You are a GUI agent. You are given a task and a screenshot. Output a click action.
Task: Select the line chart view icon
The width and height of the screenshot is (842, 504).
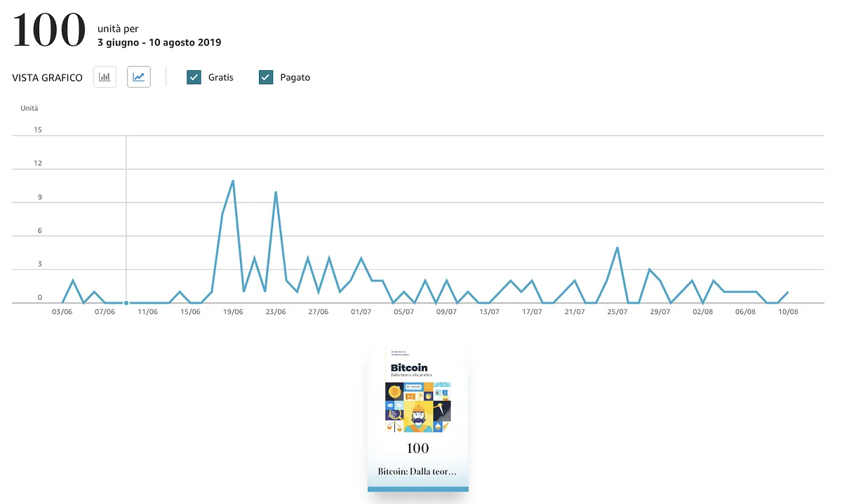pos(138,77)
